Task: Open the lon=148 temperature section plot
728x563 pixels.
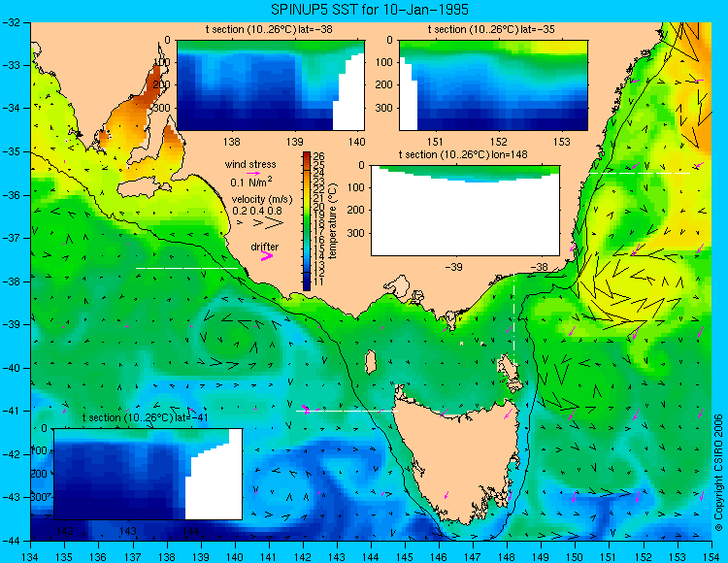Action: [466, 211]
